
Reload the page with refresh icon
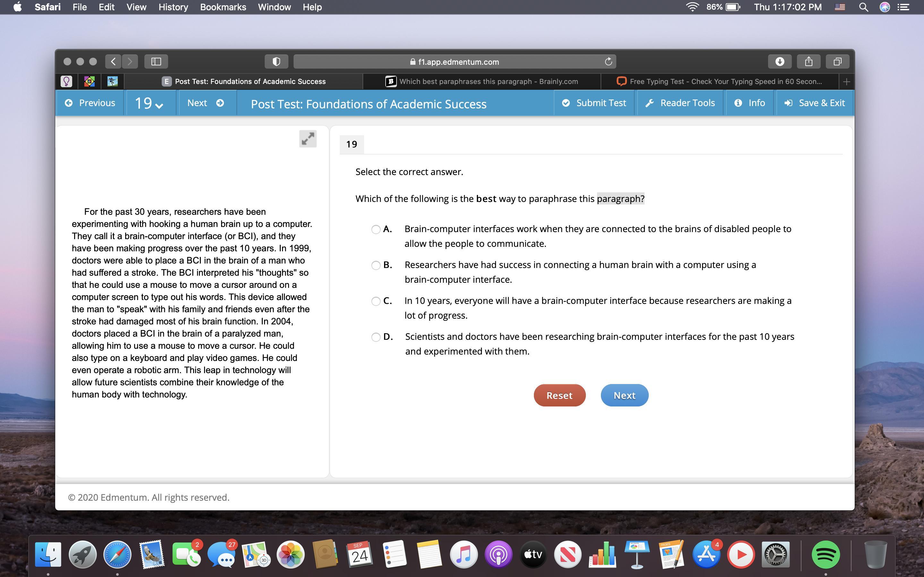[x=608, y=62]
